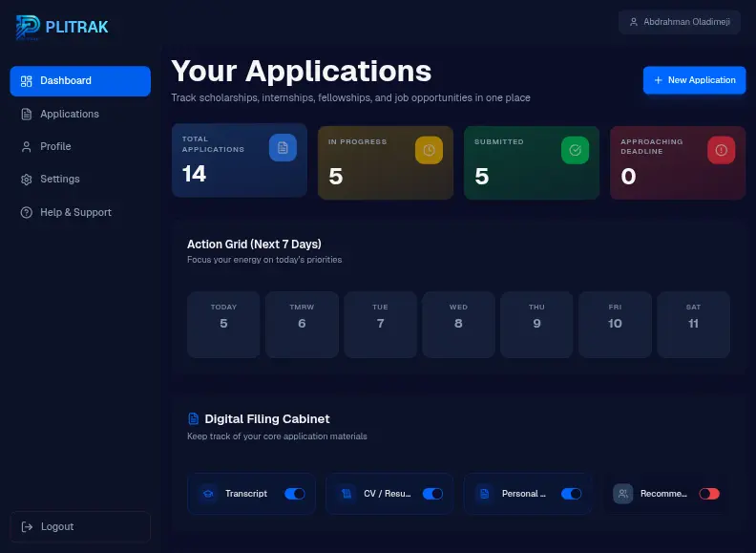Enable the Recommendation toggle
Image resolution: width=756 pixels, height=553 pixels.
tap(709, 494)
